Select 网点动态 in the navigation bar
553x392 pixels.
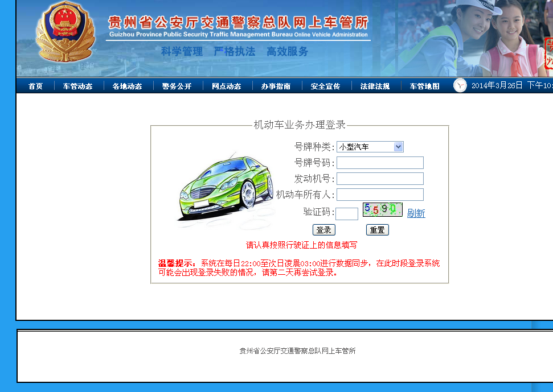(226, 86)
